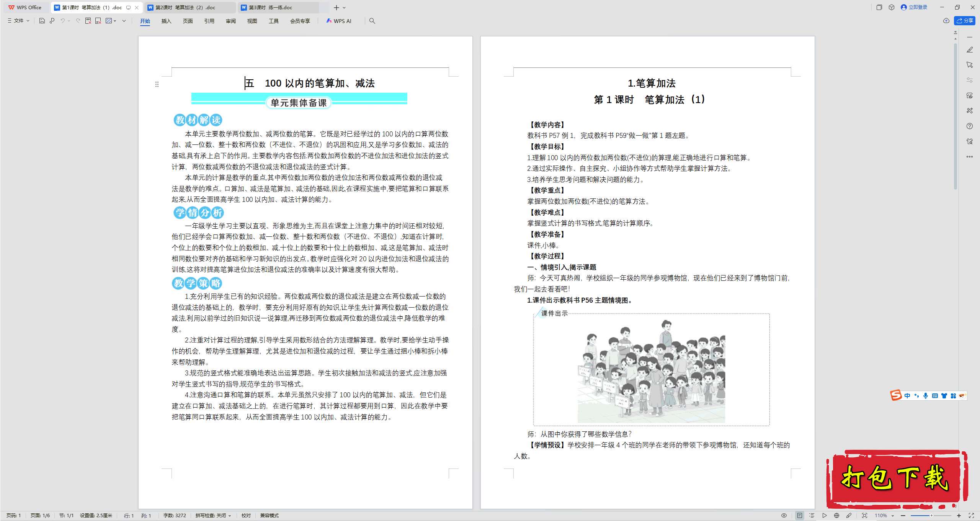Click the Sogou microphone voice input icon
Image resolution: width=980 pixels, height=521 pixels.
[926, 396]
